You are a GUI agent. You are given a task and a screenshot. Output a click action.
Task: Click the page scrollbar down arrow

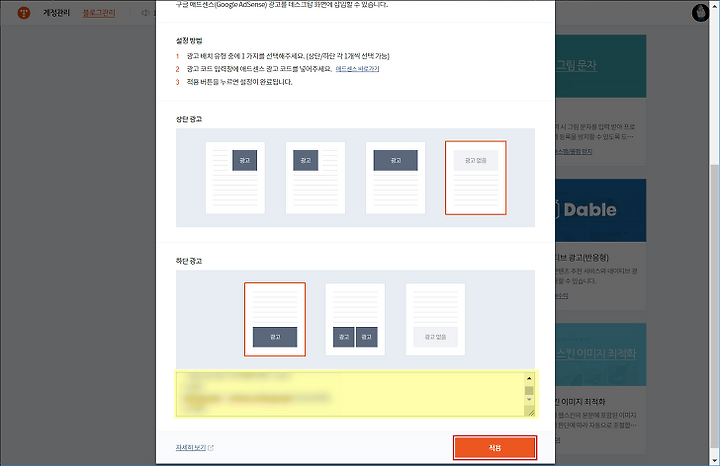coord(714,460)
